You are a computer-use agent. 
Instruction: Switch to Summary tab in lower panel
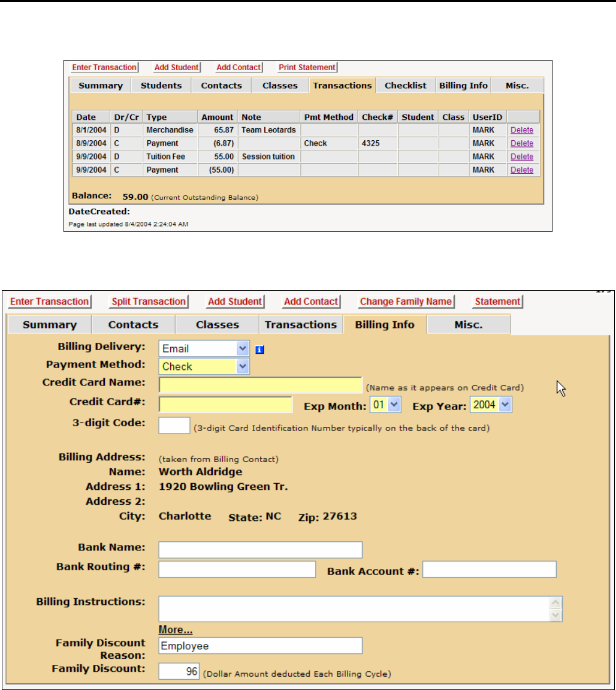coord(50,325)
